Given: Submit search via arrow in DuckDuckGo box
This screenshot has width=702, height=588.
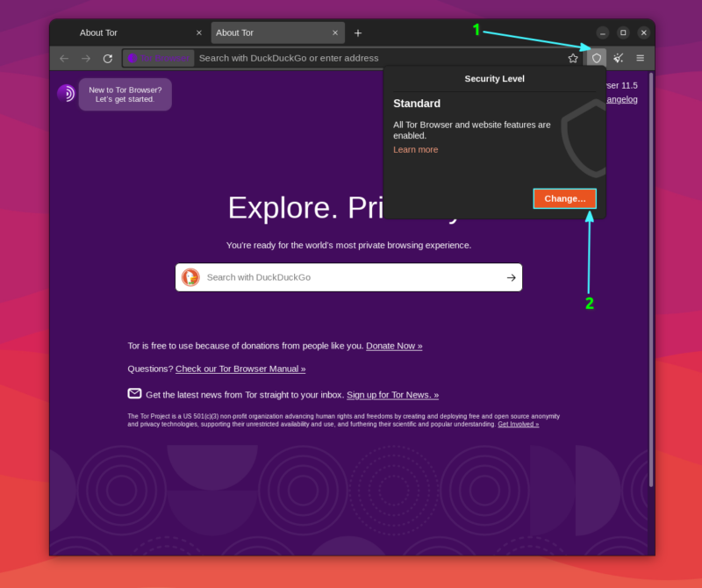Looking at the screenshot, I should pyautogui.click(x=511, y=276).
